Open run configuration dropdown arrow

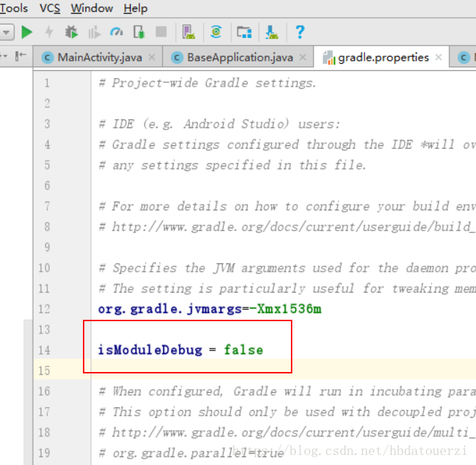(6, 32)
